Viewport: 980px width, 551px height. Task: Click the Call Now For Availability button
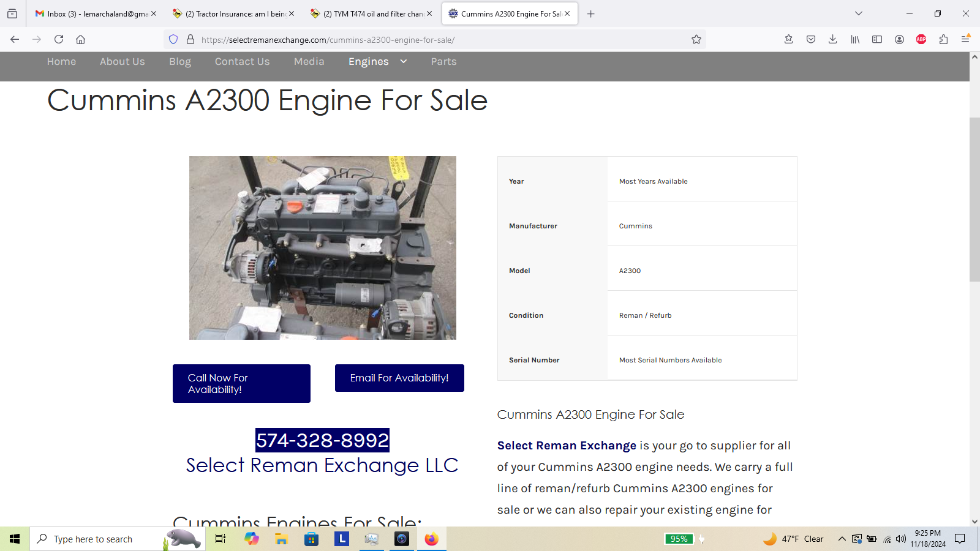tap(241, 383)
